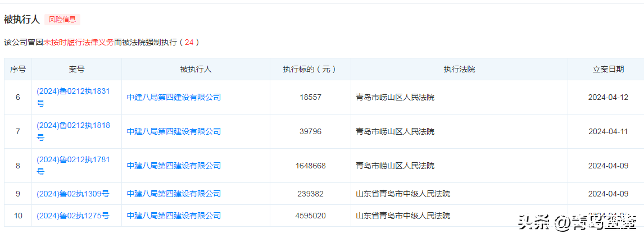Click the red 未按时履行法律义务 text
644x238 pixels.
tap(78, 42)
